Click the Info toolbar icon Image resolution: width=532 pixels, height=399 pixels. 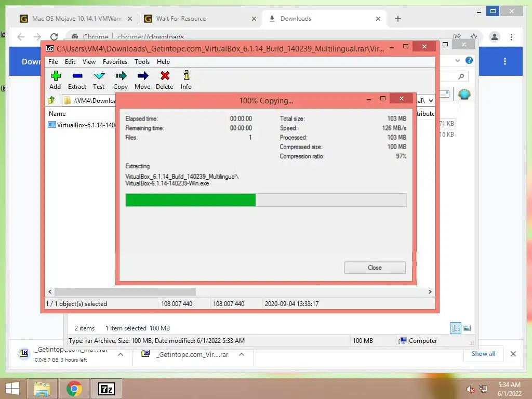tap(186, 80)
